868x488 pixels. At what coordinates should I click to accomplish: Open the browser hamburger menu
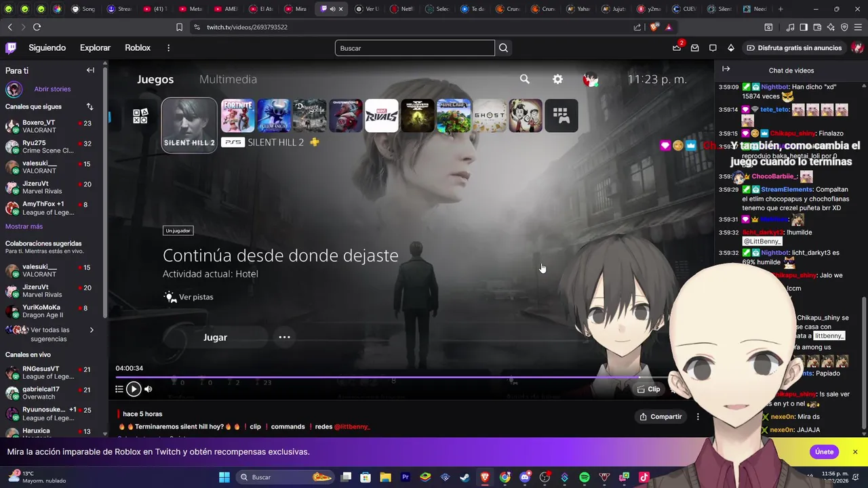click(858, 27)
